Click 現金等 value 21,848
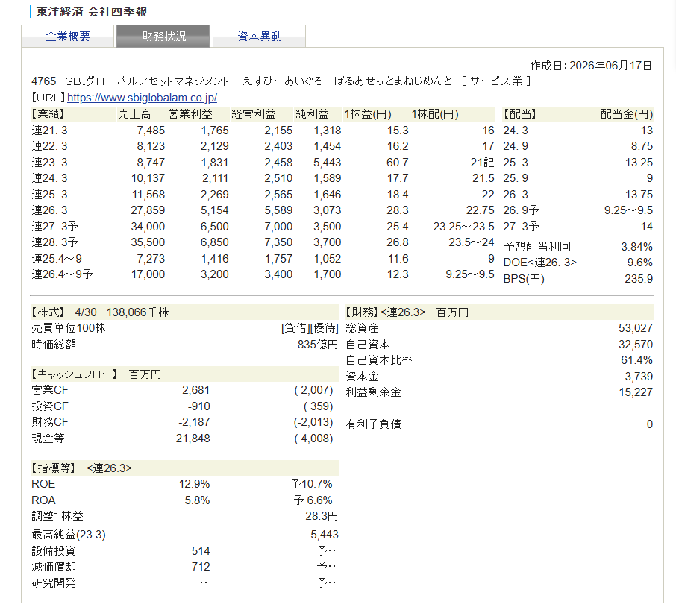676x616 pixels. 193,439
